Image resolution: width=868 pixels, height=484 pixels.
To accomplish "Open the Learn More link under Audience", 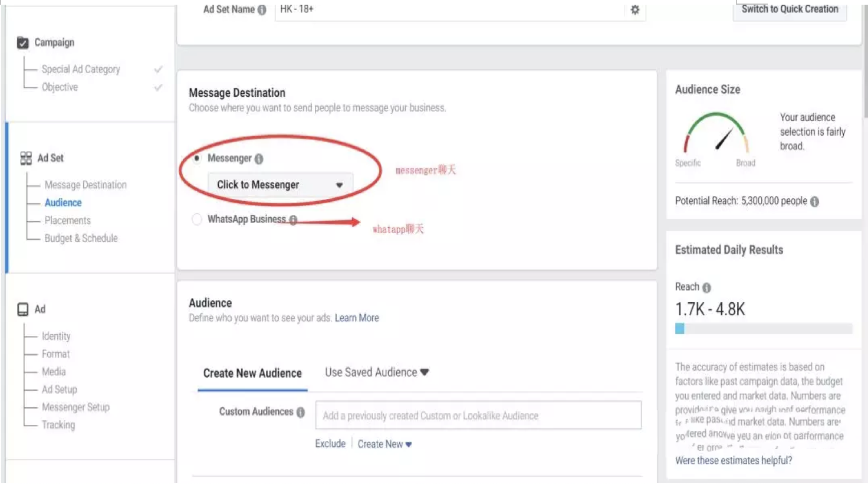I will pyautogui.click(x=357, y=318).
